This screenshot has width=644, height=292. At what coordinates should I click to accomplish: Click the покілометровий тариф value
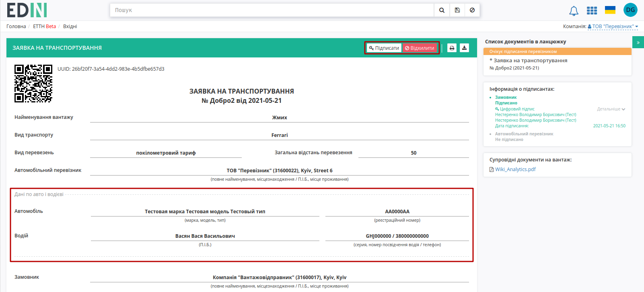click(x=166, y=153)
